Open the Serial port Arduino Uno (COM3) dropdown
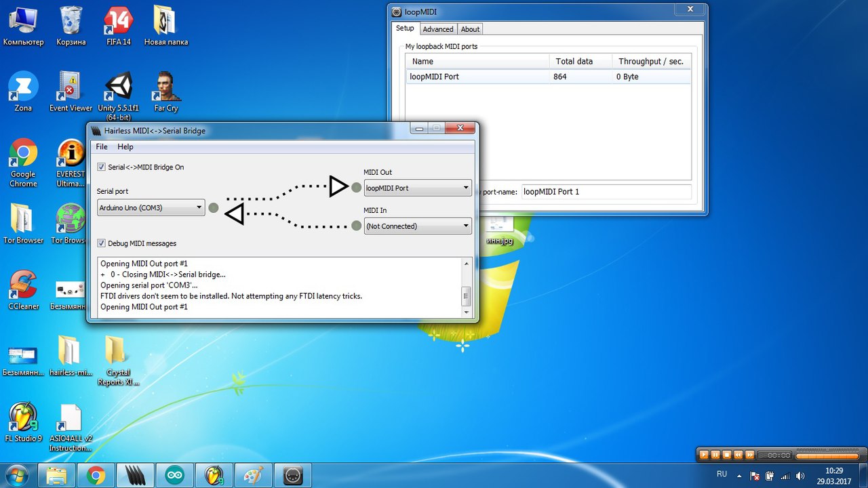Viewport: 868px width, 488px height. click(x=151, y=207)
